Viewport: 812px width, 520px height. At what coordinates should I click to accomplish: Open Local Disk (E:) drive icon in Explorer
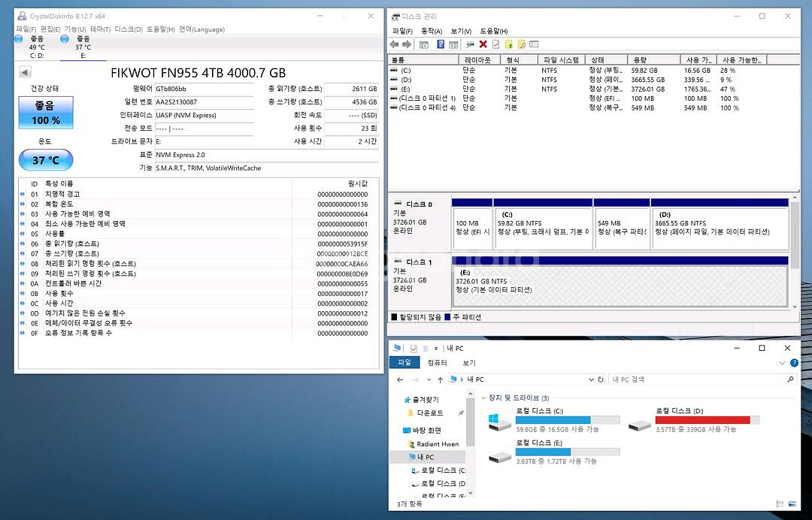point(499,457)
